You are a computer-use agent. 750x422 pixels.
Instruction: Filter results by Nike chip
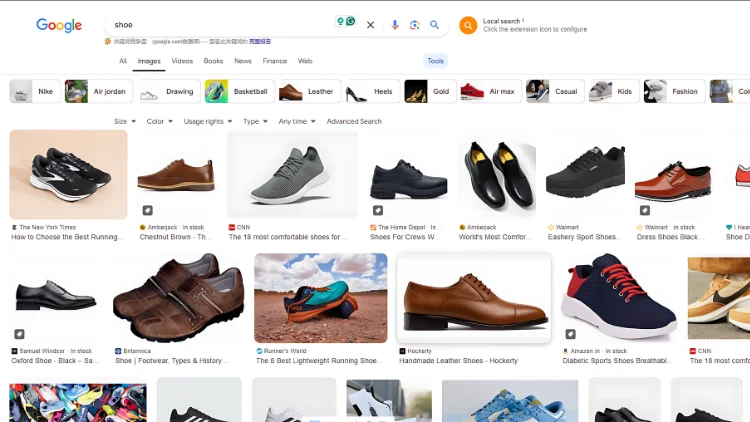[x=35, y=91]
